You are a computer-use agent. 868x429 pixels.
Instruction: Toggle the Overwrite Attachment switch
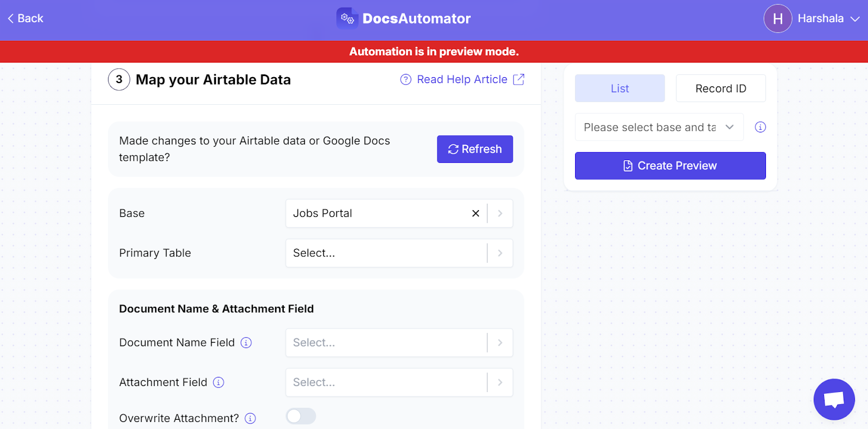coord(301,416)
